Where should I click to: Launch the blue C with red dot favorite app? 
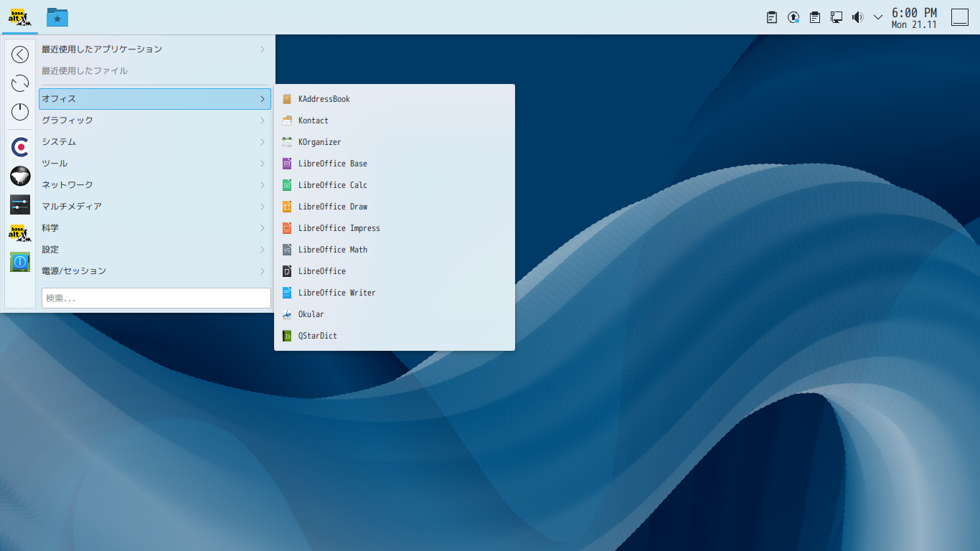click(x=20, y=147)
